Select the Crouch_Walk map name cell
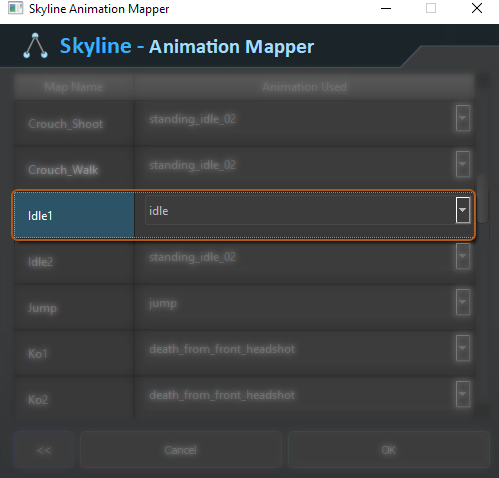 tap(74, 169)
